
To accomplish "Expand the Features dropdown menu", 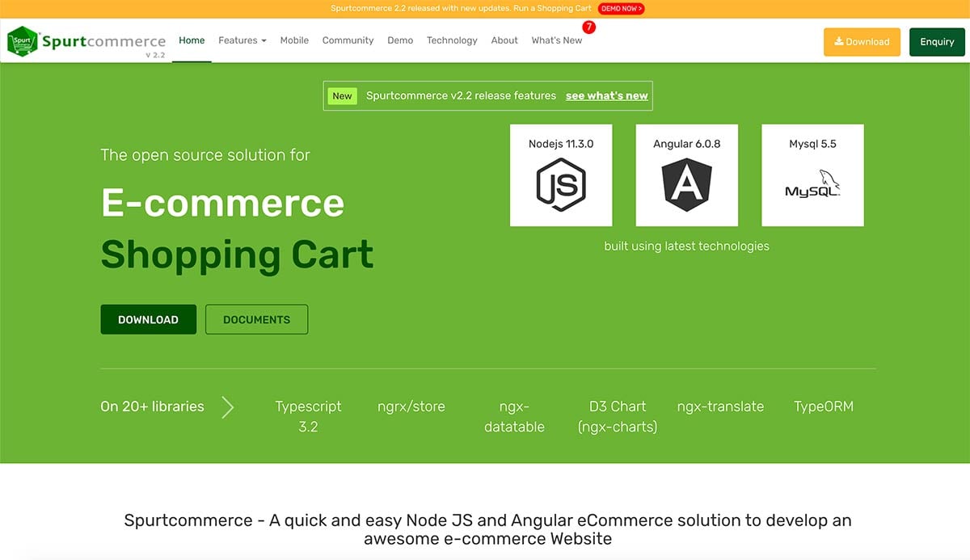I will (242, 40).
